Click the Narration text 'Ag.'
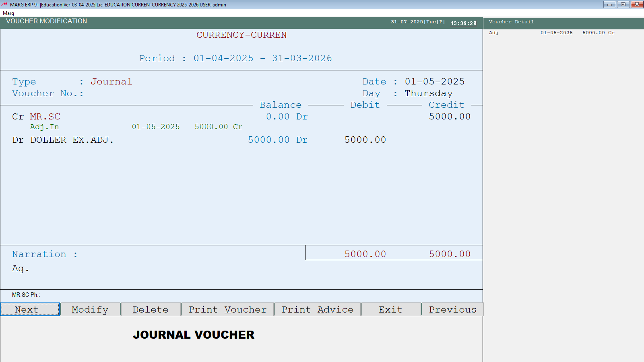The width and height of the screenshot is (644, 362). pyautogui.click(x=20, y=268)
